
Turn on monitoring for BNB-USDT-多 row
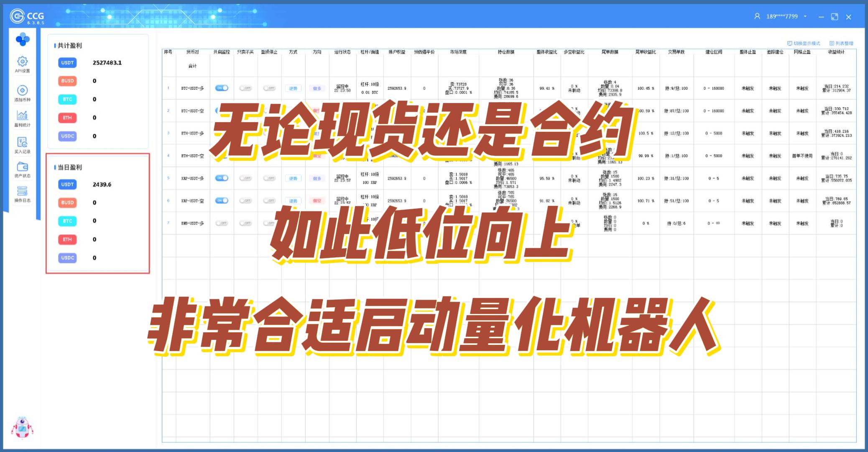[222, 223]
